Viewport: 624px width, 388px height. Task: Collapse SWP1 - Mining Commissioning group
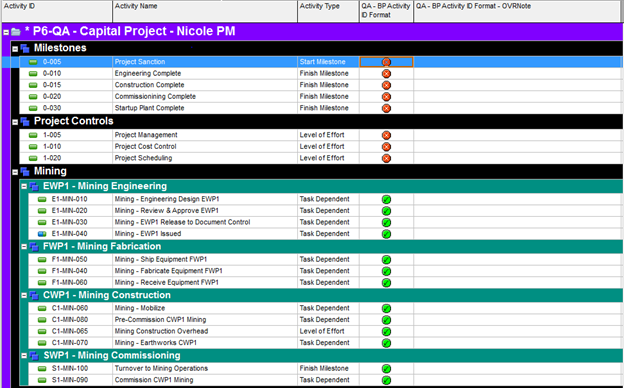pos(24,356)
